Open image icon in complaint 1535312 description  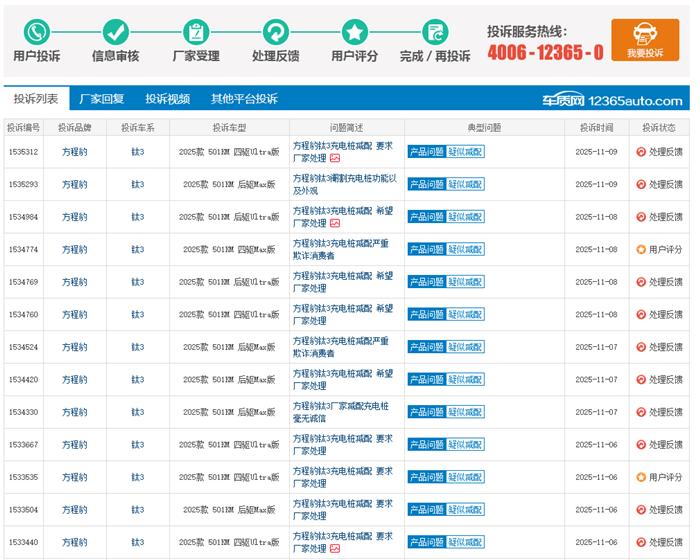tap(336, 158)
